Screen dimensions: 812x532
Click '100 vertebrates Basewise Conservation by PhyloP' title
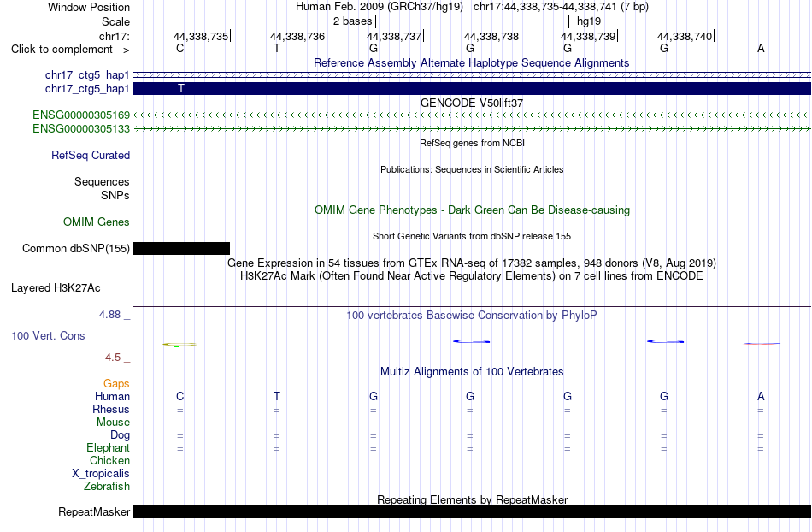pos(472,315)
